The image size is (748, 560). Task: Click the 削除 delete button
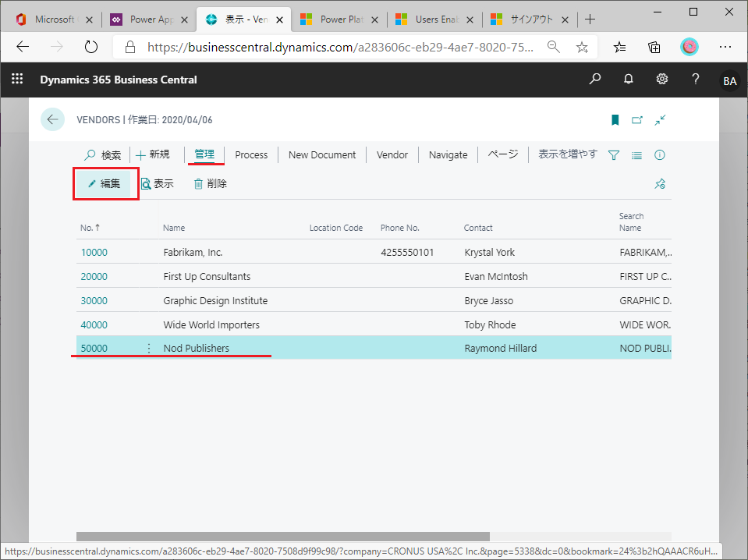[211, 183]
